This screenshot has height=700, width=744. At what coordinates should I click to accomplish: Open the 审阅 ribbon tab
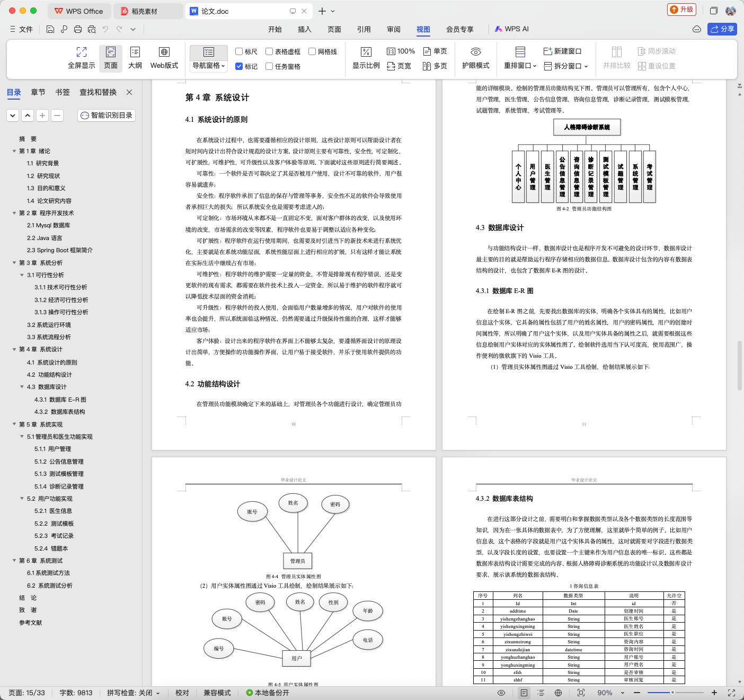click(394, 29)
